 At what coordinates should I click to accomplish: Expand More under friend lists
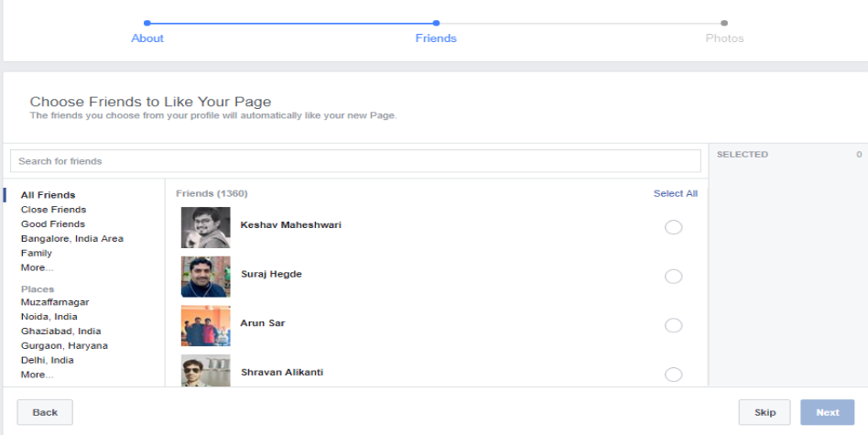click(x=38, y=267)
